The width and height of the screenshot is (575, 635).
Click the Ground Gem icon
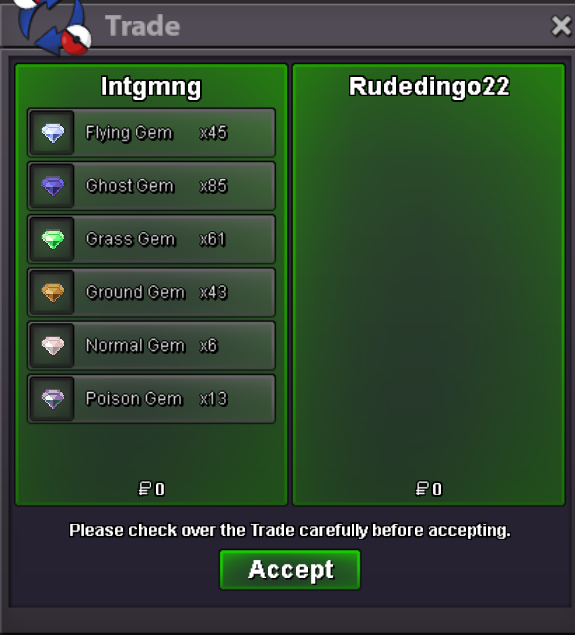[53, 292]
